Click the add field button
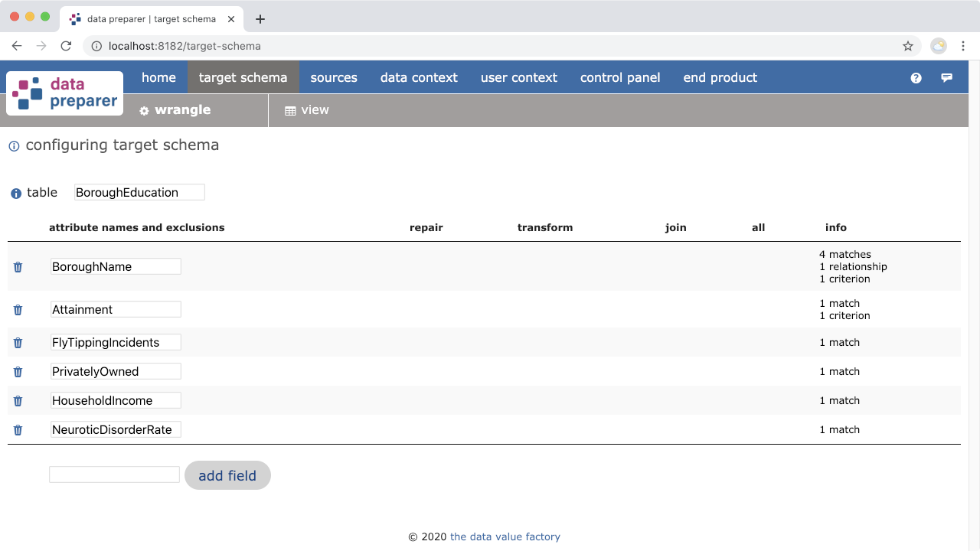Screen dimensions: 980x551 (227, 475)
